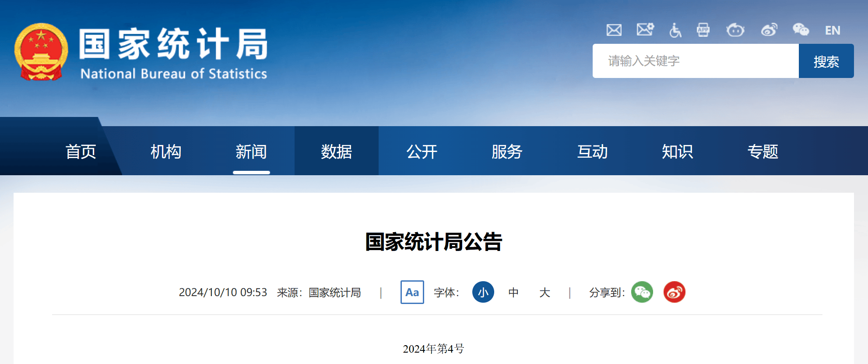This screenshot has width=868, height=364.
Task: Click the mail envelope icon in header
Action: point(614,30)
